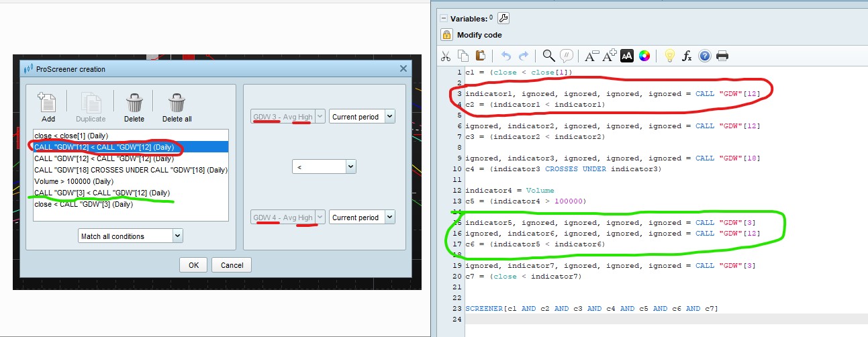Confirm the screener with the OK button
This screenshot has width=868, height=337.
(x=193, y=264)
